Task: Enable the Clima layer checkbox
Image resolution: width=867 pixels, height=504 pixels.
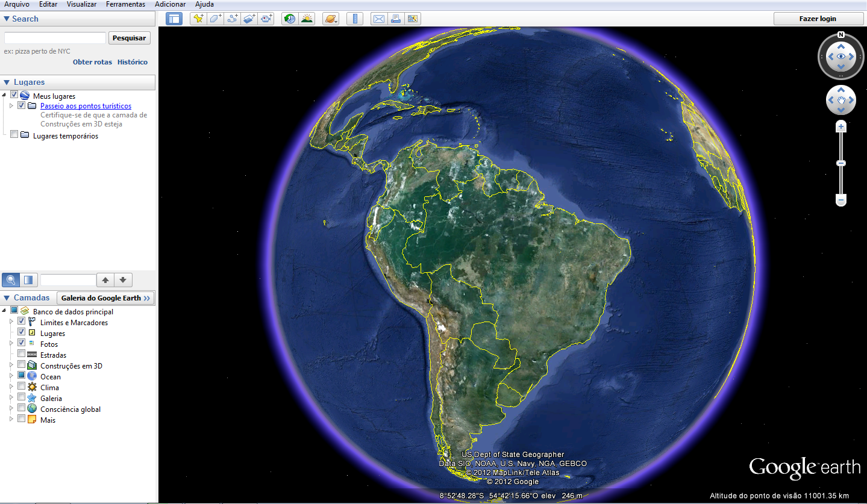Action: (22, 387)
